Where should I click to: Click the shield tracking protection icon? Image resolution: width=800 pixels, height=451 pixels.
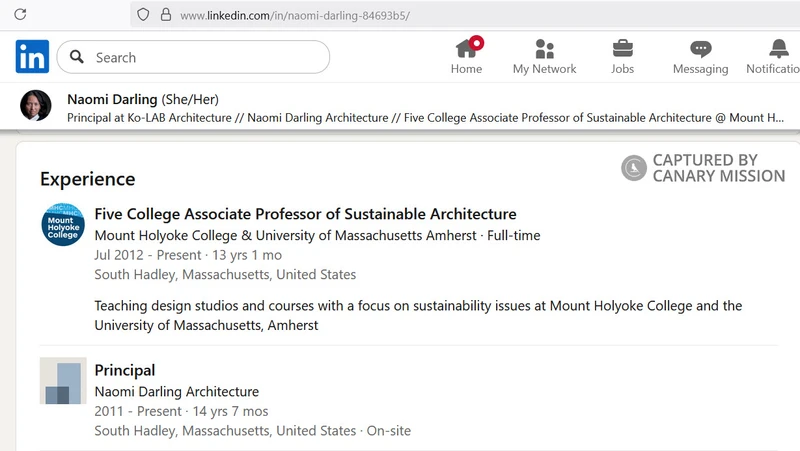[143, 15]
